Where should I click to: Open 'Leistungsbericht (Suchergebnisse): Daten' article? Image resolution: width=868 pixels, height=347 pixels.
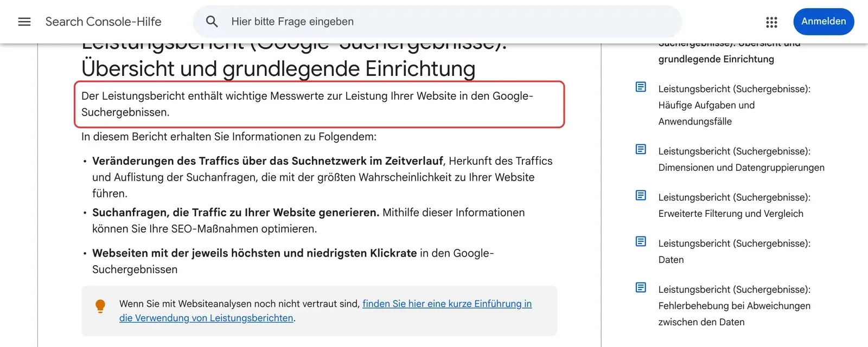735,252
